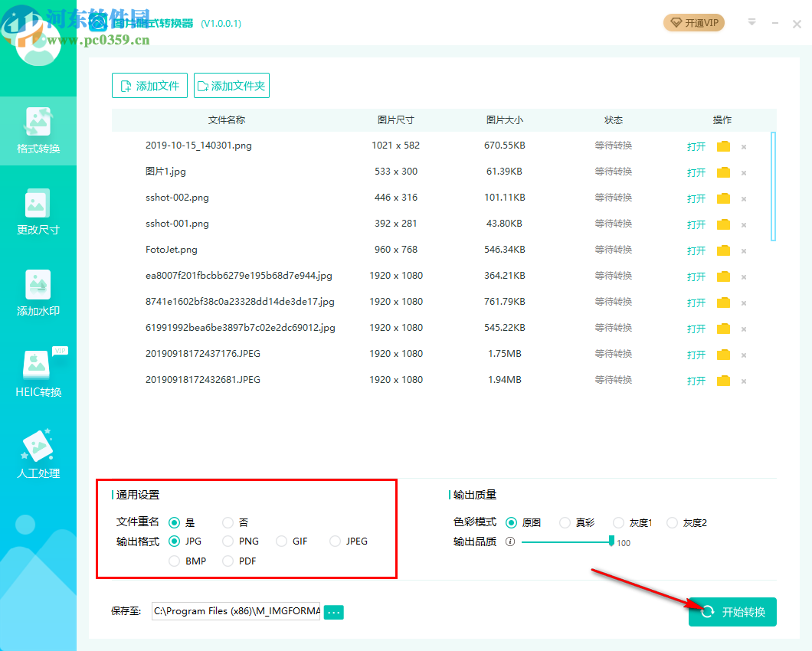Click the 添加文件夹 add folder button
812x651 pixels.
231,85
